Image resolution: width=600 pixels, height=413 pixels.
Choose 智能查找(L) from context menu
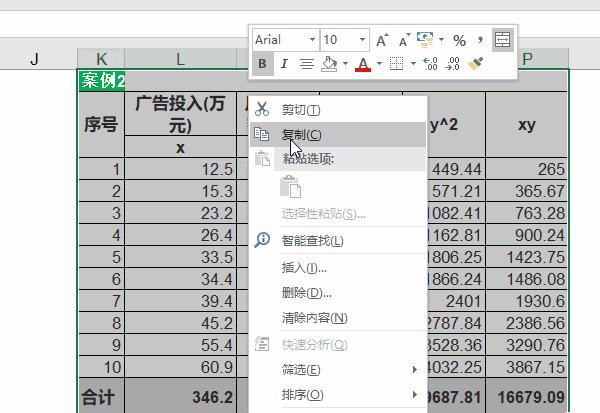[338, 240]
